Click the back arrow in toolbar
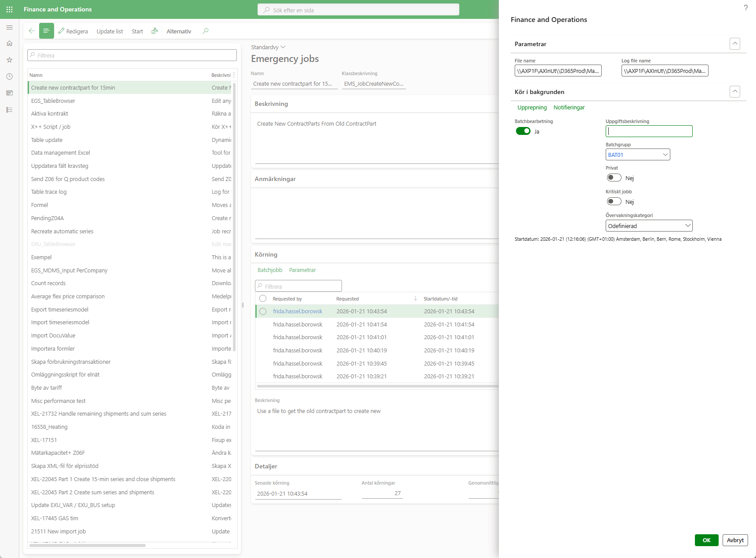 (32, 31)
